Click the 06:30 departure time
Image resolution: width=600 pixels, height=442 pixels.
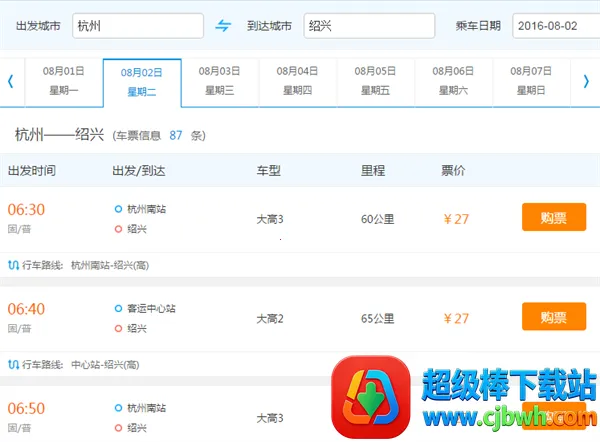pos(26,209)
